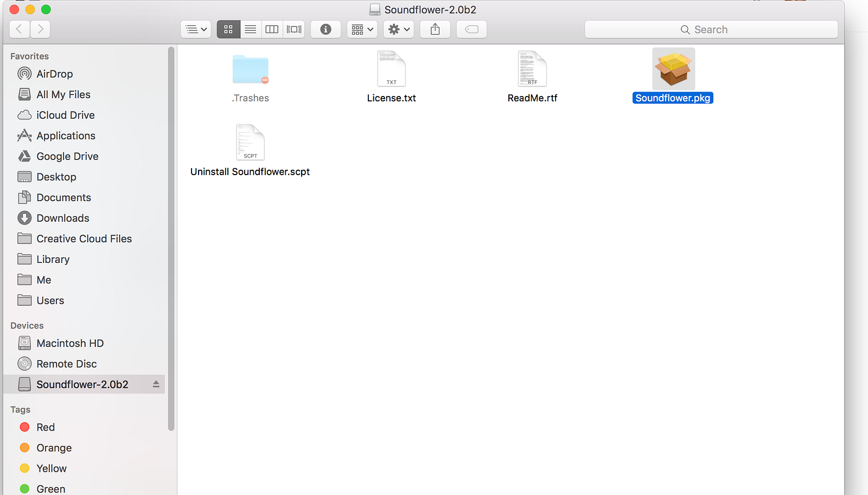The height and width of the screenshot is (495, 868).
Task: Select Library in the sidebar
Action: (84, 259)
